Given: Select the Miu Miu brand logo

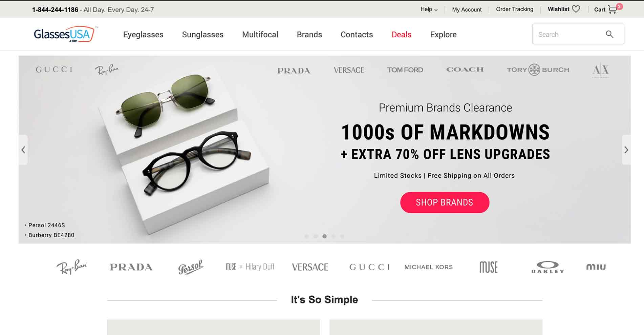Looking at the screenshot, I should (x=596, y=267).
